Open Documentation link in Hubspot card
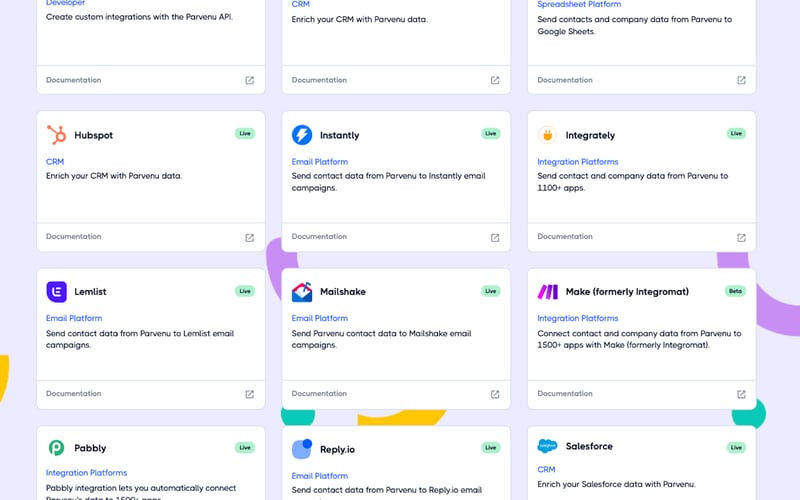 (73, 237)
